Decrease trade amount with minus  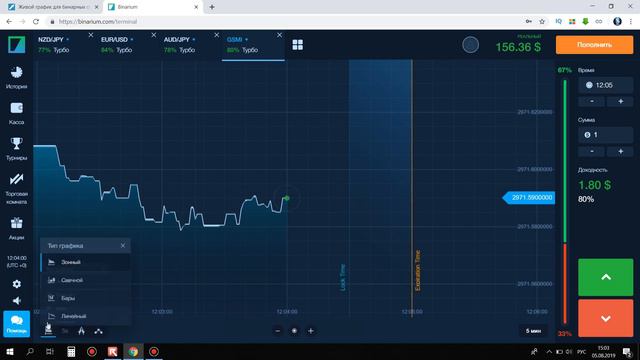pyautogui.click(x=591, y=151)
